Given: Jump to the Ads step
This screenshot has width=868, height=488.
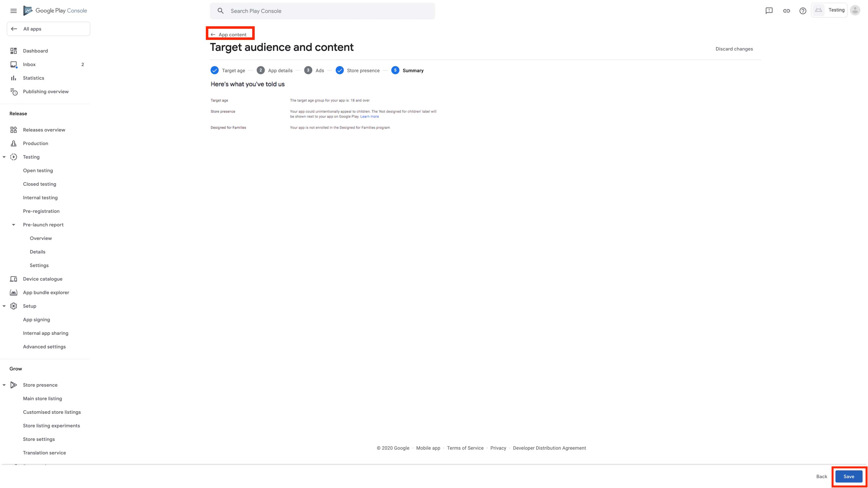Looking at the screenshot, I should 314,70.
